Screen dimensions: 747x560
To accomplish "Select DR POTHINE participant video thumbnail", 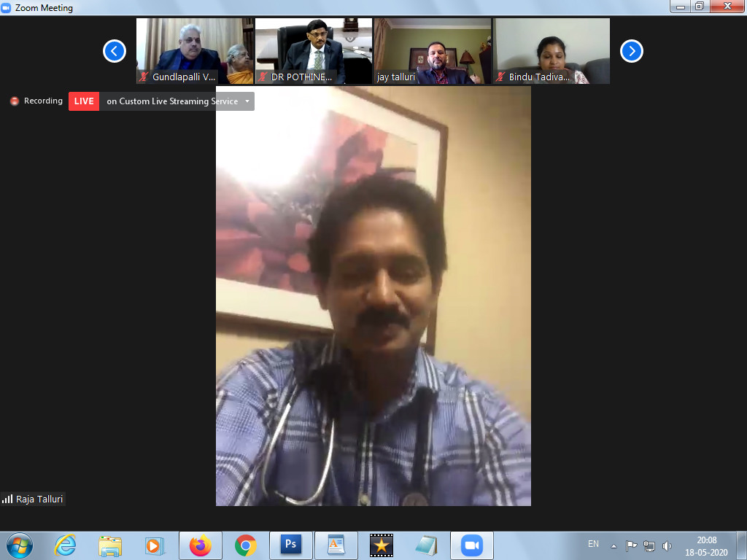I will click(314, 51).
